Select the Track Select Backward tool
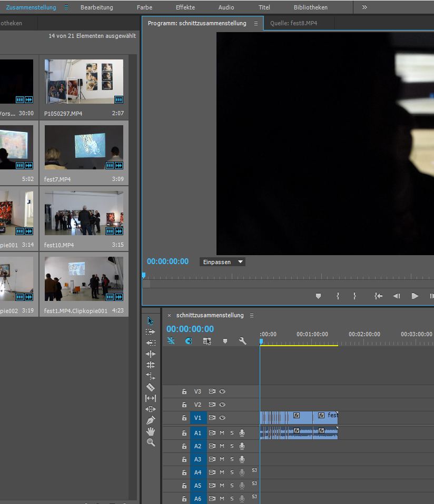Image resolution: width=434 pixels, height=504 pixels. 151,342
